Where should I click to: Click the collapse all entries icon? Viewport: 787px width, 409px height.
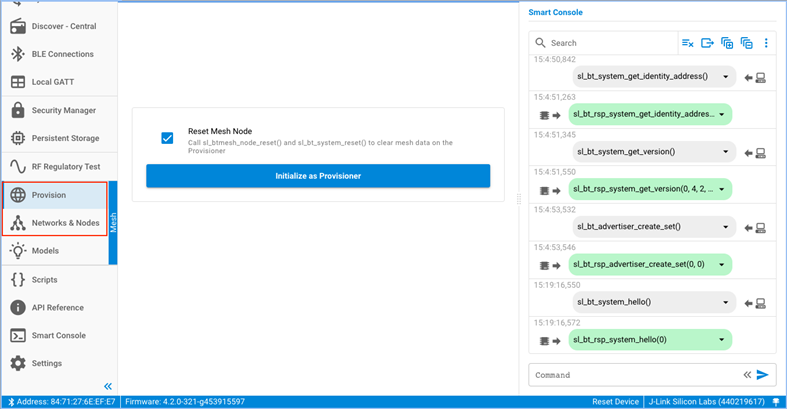point(746,43)
